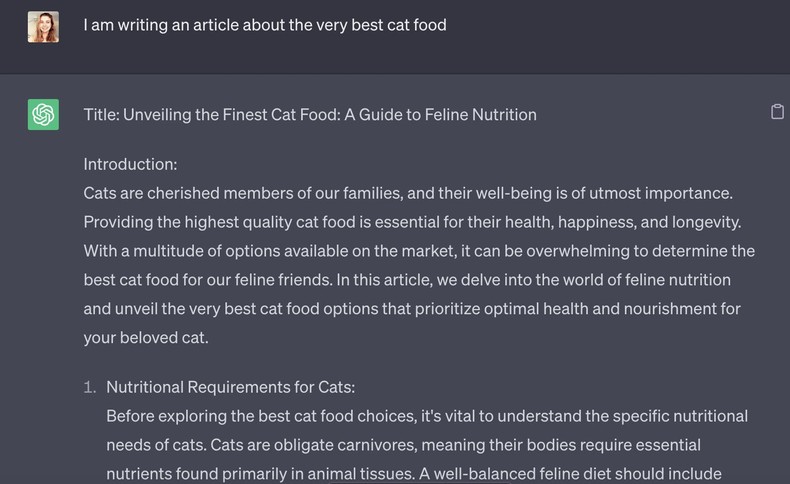Click the line starting "With a multitude of options"
Viewport: 790px width, 484px height.
[x=419, y=251]
